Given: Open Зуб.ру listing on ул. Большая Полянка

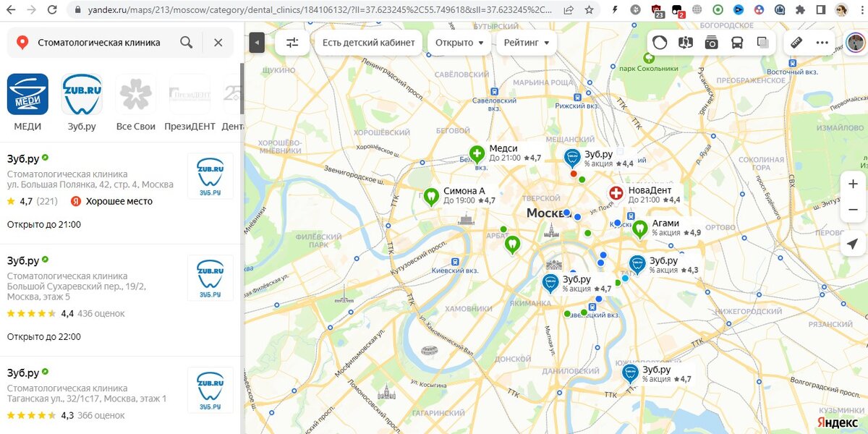Looking at the screenshot, I should [x=120, y=192].
